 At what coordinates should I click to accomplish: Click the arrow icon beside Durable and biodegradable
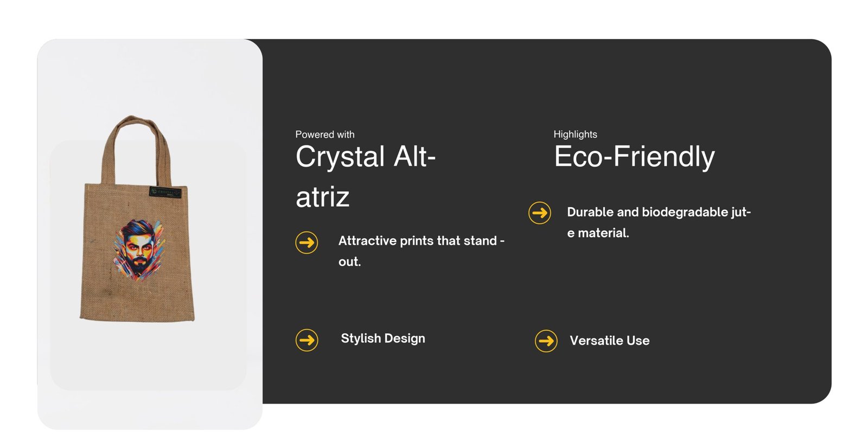tap(539, 213)
